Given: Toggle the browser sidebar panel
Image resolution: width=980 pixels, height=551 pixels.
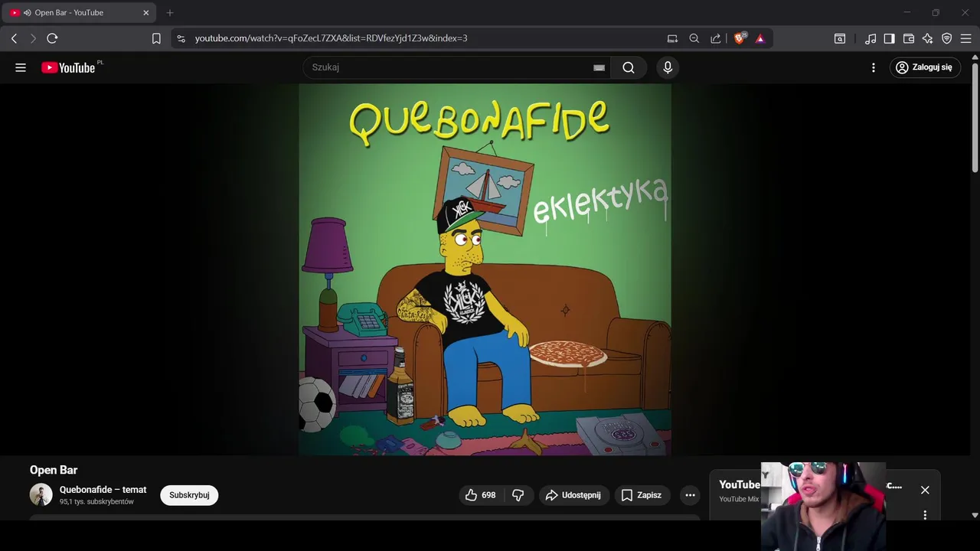Looking at the screenshot, I should tap(889, 38).
